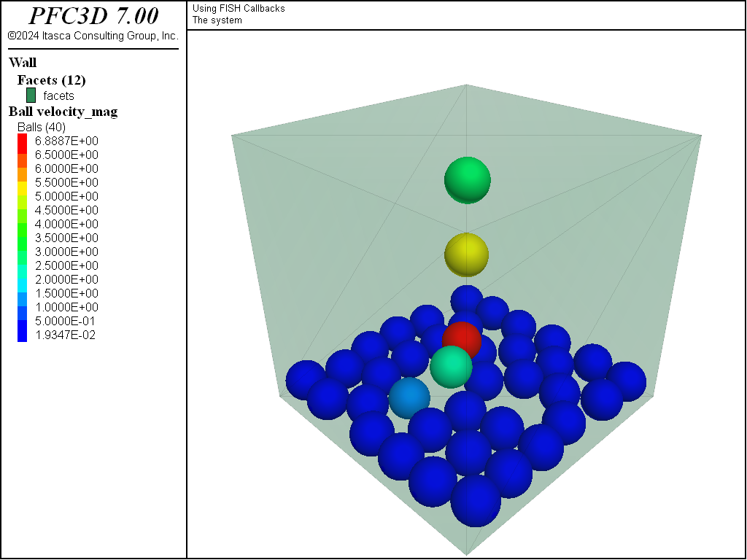Click the Itasca Consulting Group copyright text

click(93, 36)
